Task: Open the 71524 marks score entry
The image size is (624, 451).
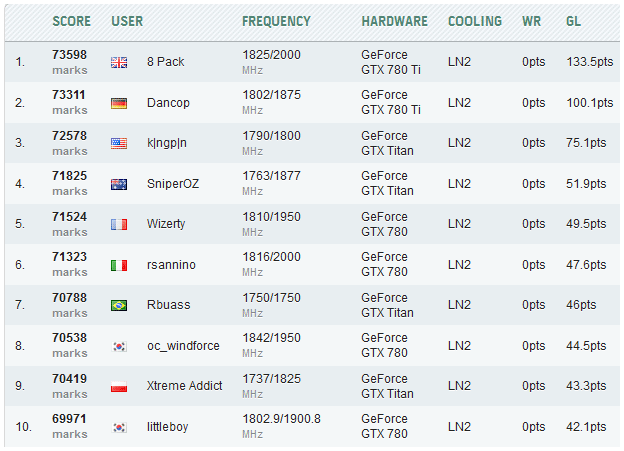Action: pyautogui.click(x=70, y=224)
